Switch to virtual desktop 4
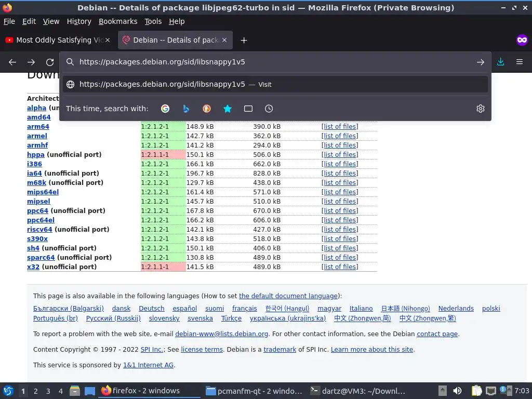Viewport: 532px width, 399px height. 61,391
